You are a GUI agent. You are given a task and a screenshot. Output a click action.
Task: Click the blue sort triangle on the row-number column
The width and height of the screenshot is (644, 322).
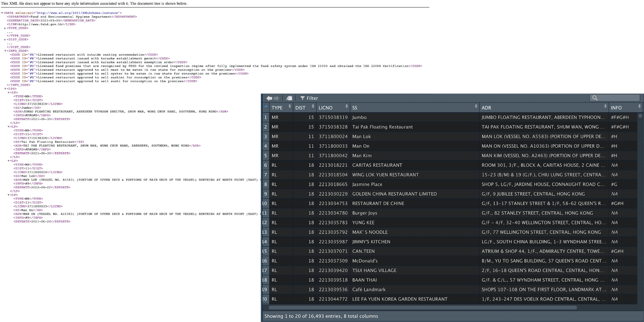pyautogui.click(x=266, y=107)
